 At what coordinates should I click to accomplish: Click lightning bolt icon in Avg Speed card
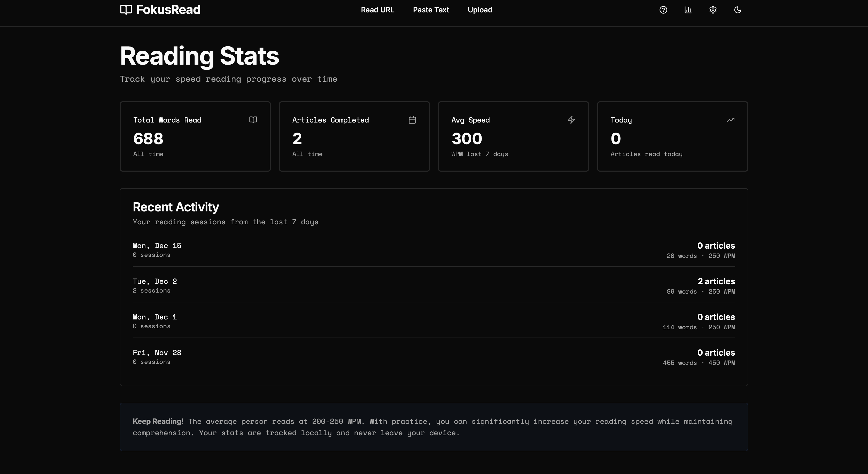(x=571, y=120)
